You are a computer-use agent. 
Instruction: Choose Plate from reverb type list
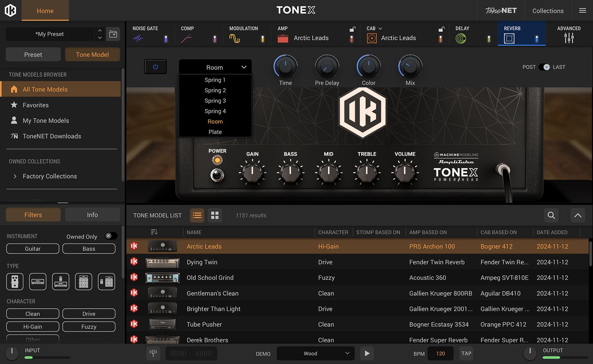click(x=215, y=132)
